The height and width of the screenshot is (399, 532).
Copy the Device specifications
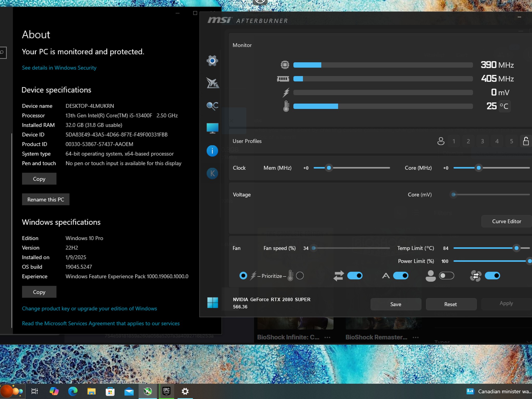[39, 179]
